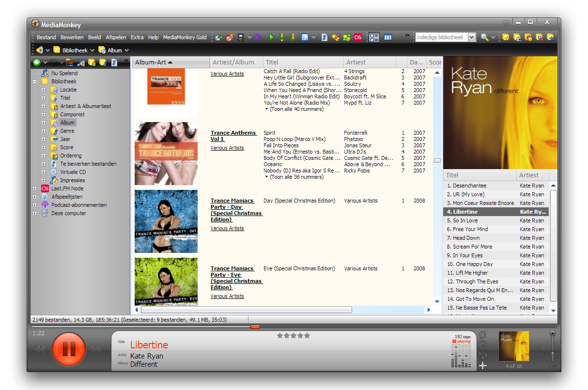588x390 pixels.
Task: Switch to column browser view mode
Action: [388, 37]
